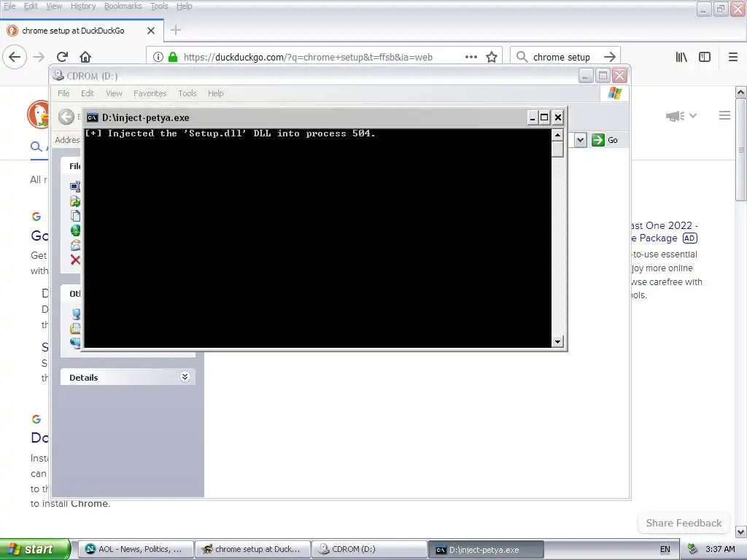Screen dimensions: 747x560
Task: Close the 'chrome setup at DuckDuckGo' tab
Action: click(x=151, y=31)
